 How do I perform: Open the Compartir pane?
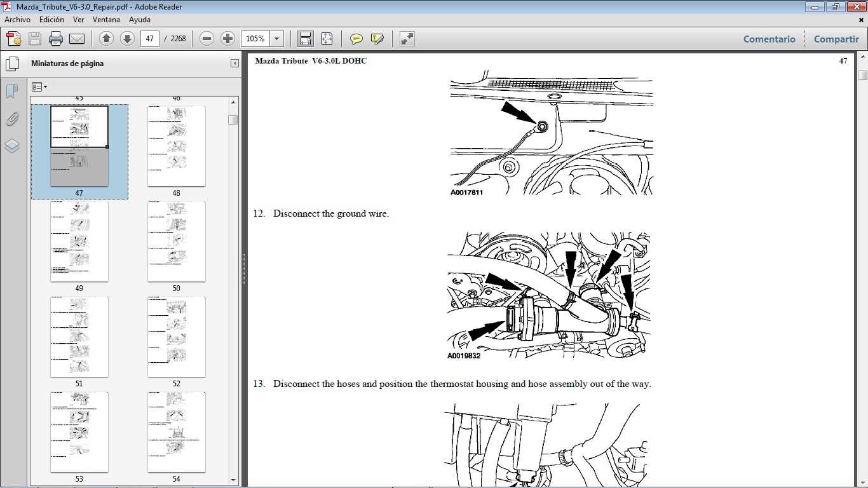tap(836, 39)
